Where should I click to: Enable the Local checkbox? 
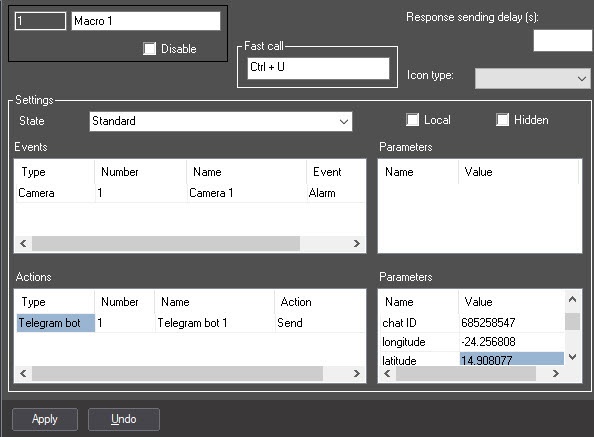[x=412, y=120]
